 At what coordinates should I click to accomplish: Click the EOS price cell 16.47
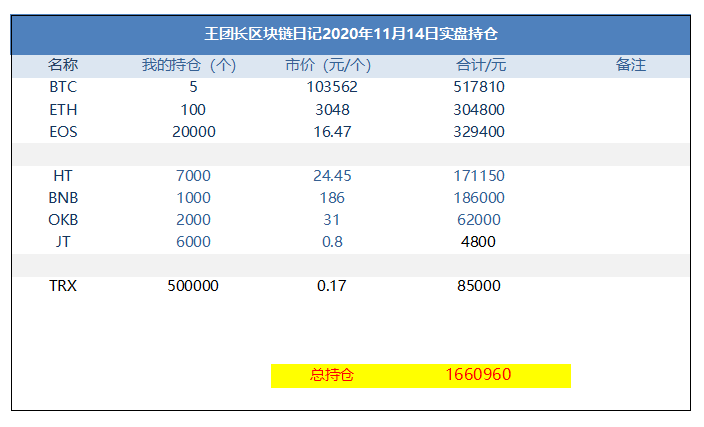pos(332,131)
